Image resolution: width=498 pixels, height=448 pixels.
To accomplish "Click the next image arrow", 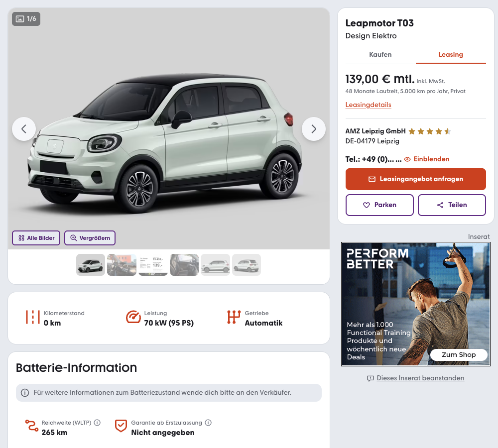I will pyautogui.click(x=314, y=129).
